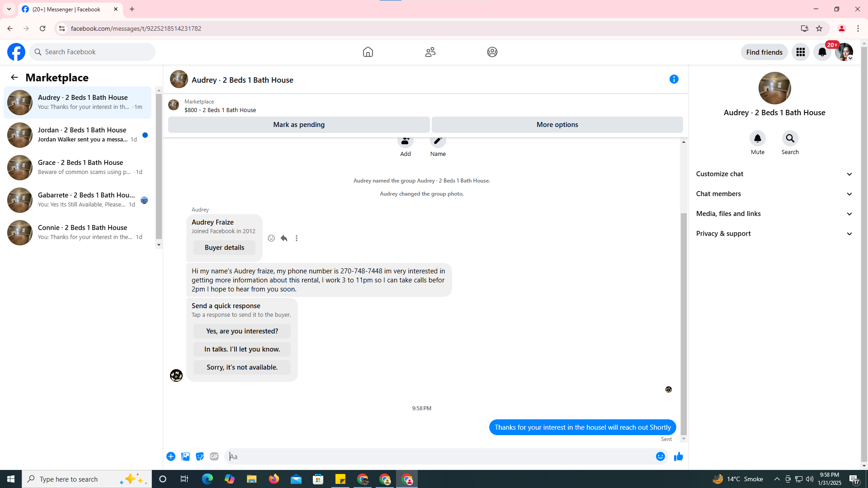Screen dimensions: 868x488
Task: Expand the Customize chat section
Action: click(774, 174)
